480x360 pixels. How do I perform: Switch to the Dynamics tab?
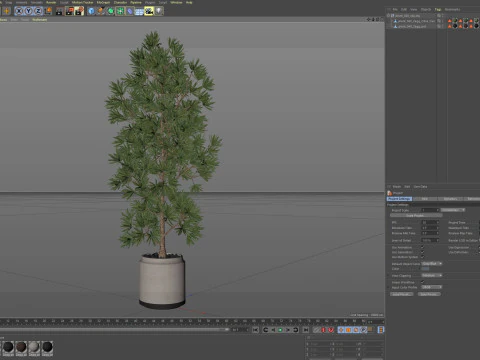[450, 199]
